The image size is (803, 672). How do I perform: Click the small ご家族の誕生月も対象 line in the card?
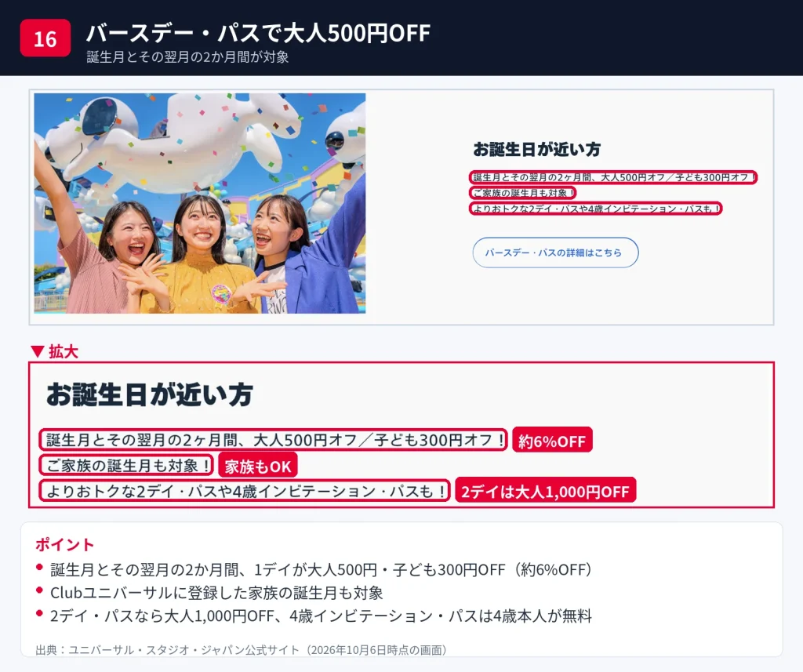522,193
